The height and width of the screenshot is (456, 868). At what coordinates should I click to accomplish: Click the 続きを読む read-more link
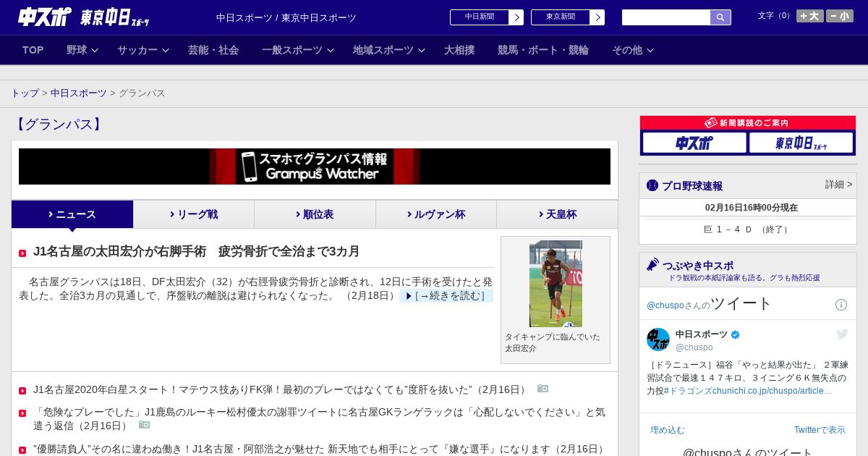click(446, 296)
